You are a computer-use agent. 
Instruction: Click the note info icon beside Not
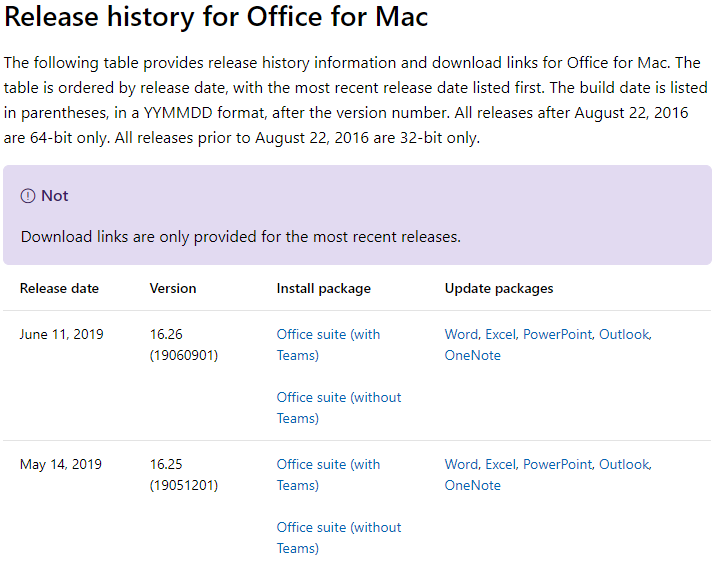point(28,196)
